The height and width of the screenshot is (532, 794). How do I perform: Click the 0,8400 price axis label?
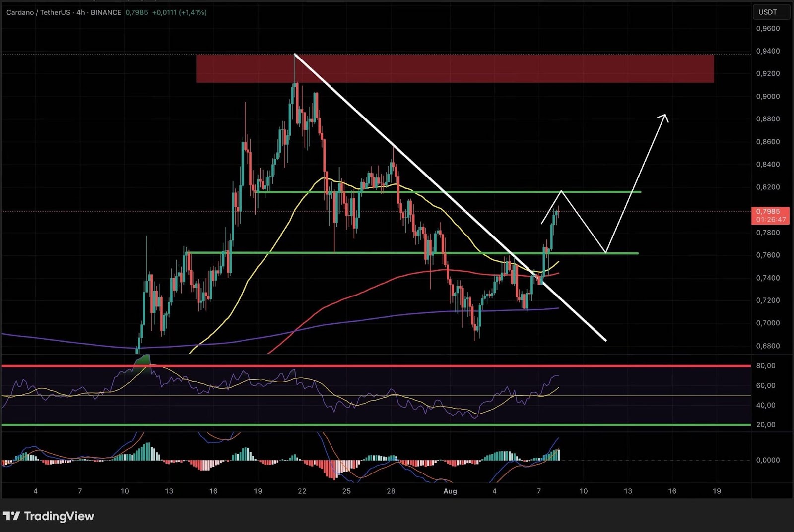(768, 164)
